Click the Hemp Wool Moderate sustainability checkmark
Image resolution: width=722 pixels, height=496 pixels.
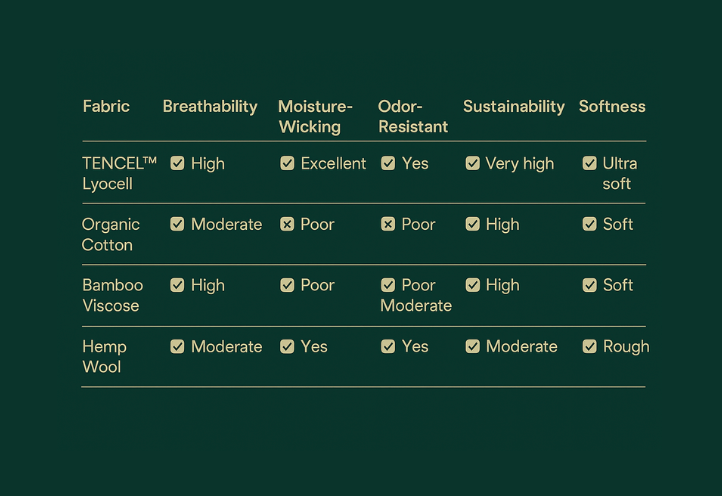(473, 346)
